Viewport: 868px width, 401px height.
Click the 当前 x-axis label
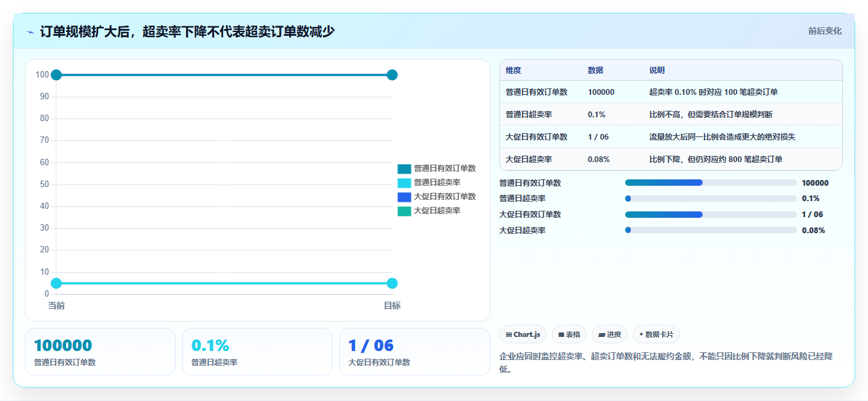click(56, 306)
